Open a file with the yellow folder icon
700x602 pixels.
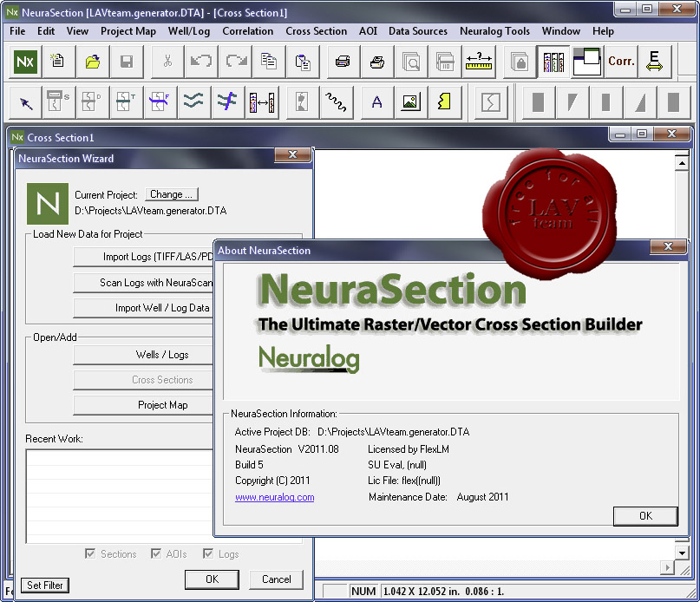point(93,62)
